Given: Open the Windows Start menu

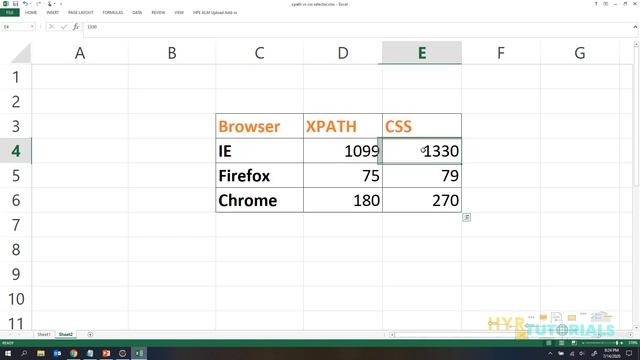Looking at the screenshot, I should [8, 353].
